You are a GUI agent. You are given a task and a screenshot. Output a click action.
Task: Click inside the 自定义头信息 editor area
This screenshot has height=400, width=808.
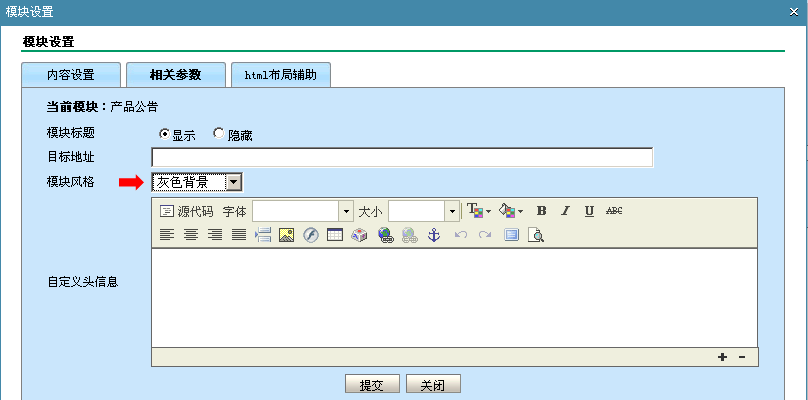pyautogui.click(x=454, y=297)
